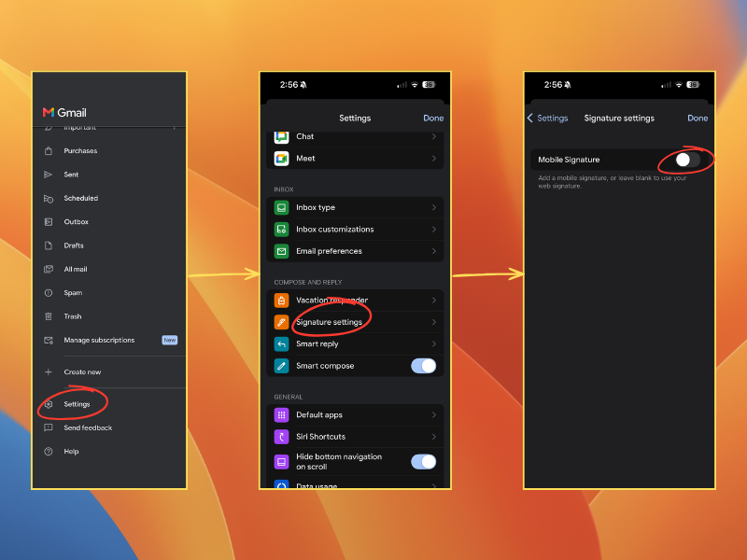Open Default apps chevron
This screenshot has height=560, width=747.
click(x=434, y=415)
